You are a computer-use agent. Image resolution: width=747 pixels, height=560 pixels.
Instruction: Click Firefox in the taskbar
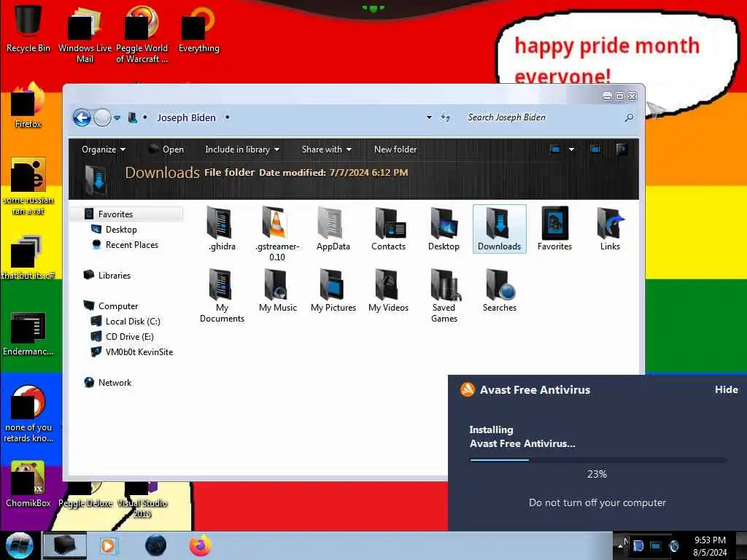click(200, 545)
